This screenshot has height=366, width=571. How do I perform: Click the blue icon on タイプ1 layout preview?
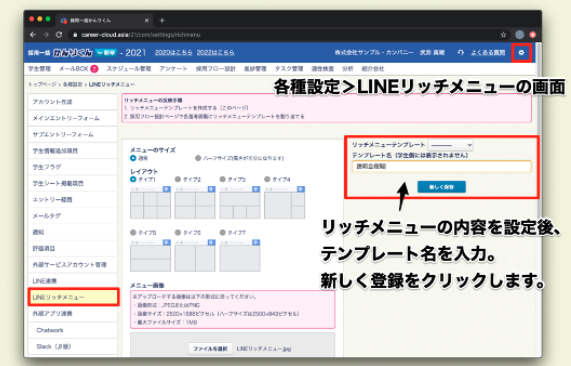coord(166,189)
